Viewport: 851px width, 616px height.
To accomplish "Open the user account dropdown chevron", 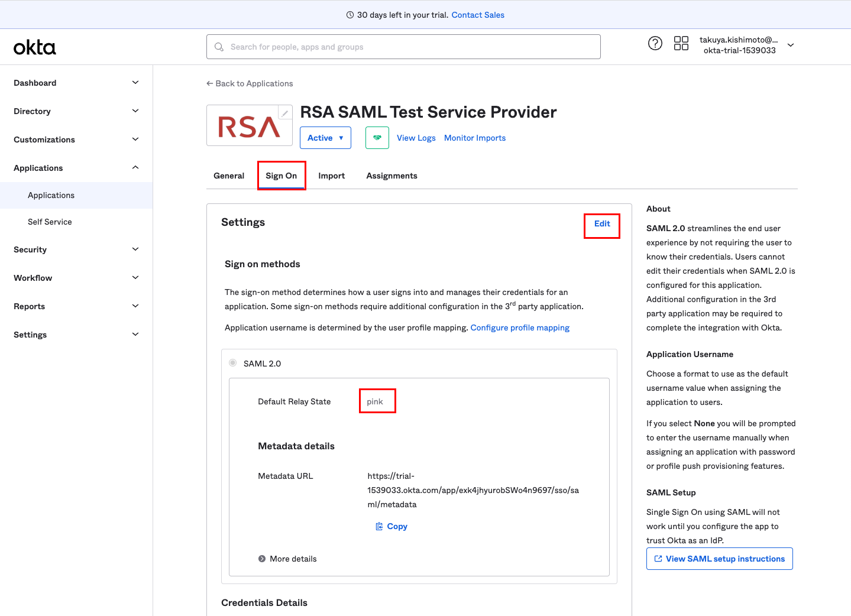I will (x=791, y=45).
